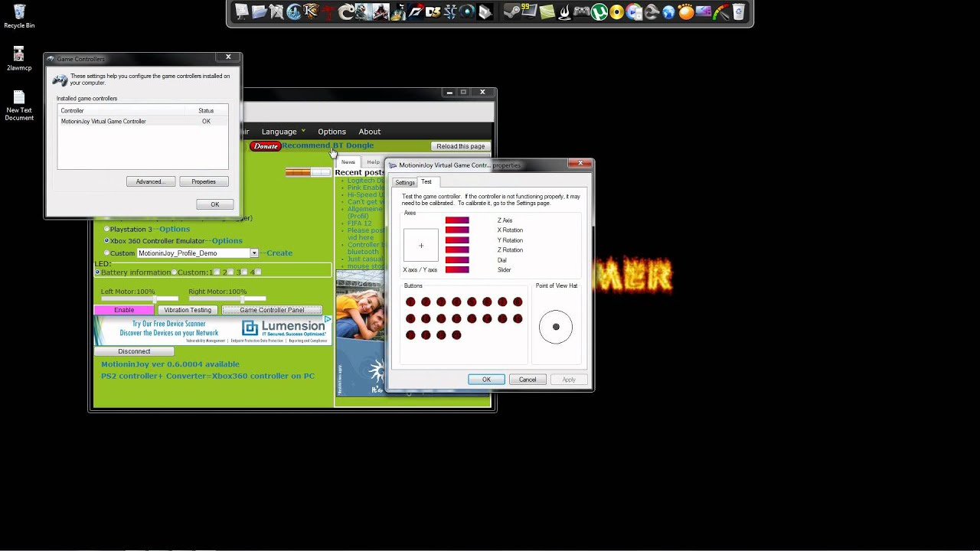Check LED custom checkbox 4
This screenshot has height=551, width=980.
click(258, 272)
